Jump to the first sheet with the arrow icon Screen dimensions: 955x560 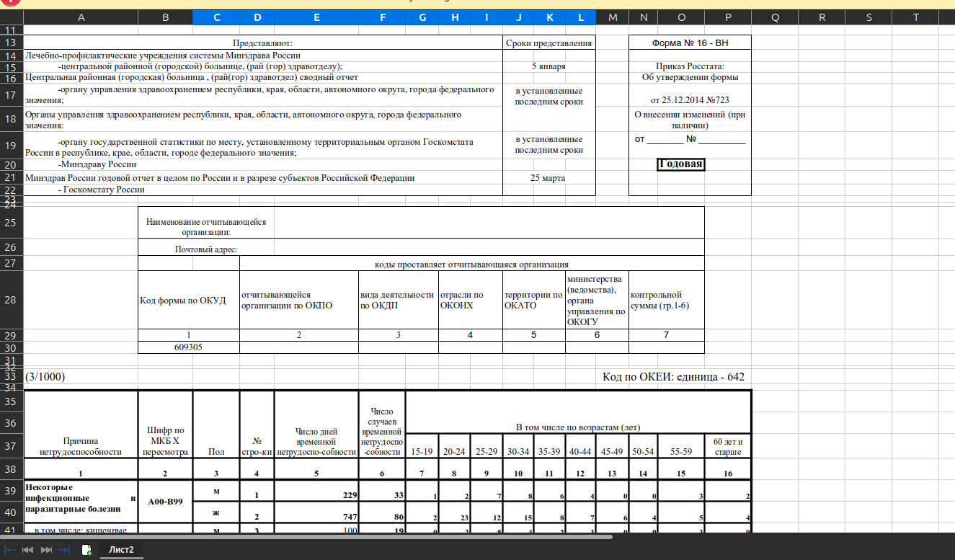point(10,550)
